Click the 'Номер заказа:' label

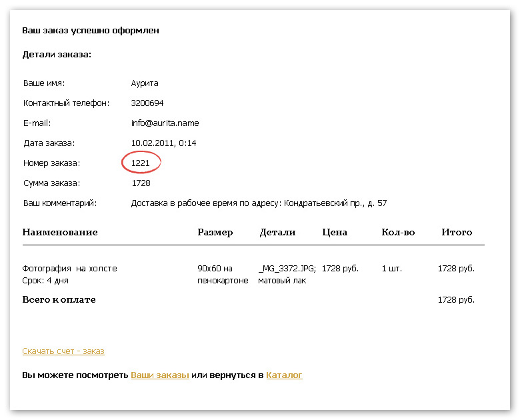pos(52,163)
